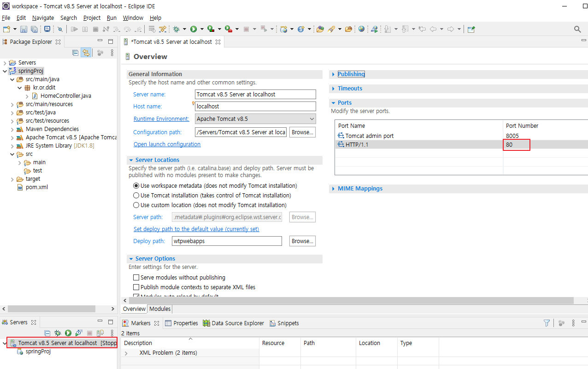This screenshot has width=588, height=369.
Task: Open the Project menu
Action: (92, 18)
